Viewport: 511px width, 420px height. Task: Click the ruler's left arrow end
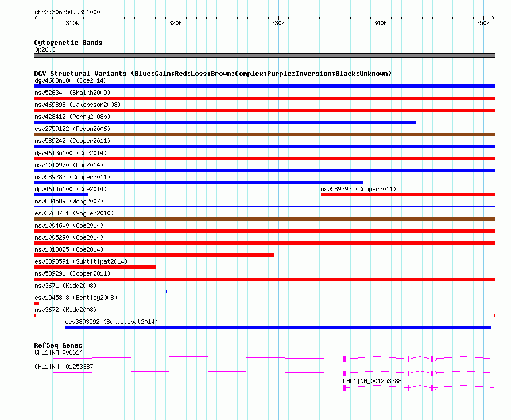36,18
